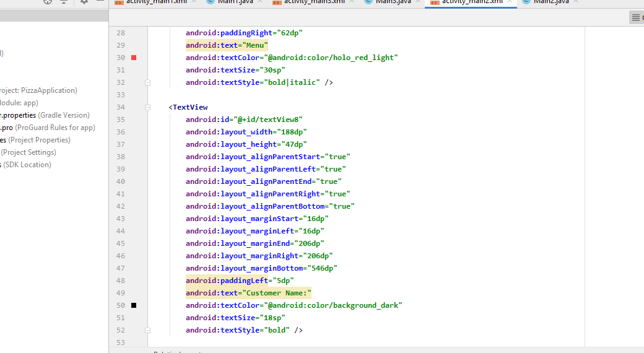Click the "bold|italic" textStyle value
This screenshot has width=644, height=353.
[x=292, y=82]
